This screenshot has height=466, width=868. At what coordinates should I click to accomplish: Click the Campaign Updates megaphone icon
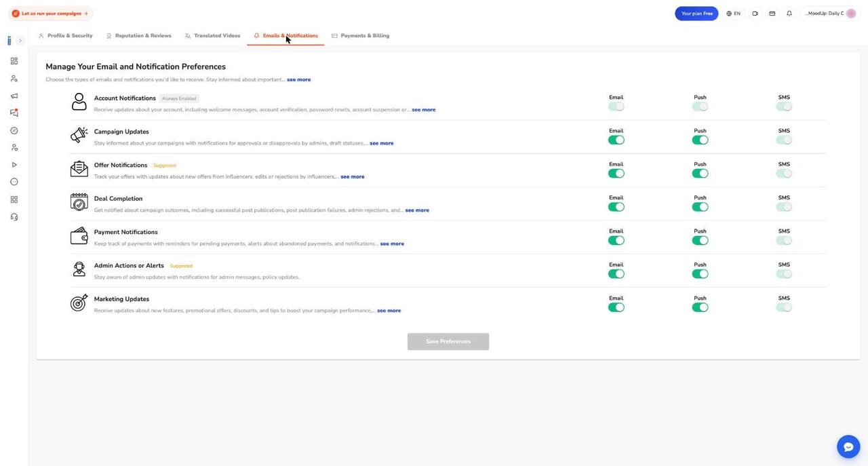[x=79, y=135]
